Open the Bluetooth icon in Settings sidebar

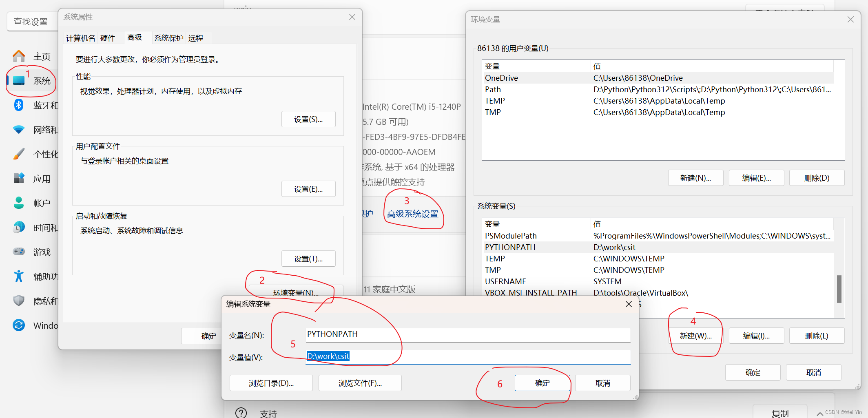click(19, 105)
